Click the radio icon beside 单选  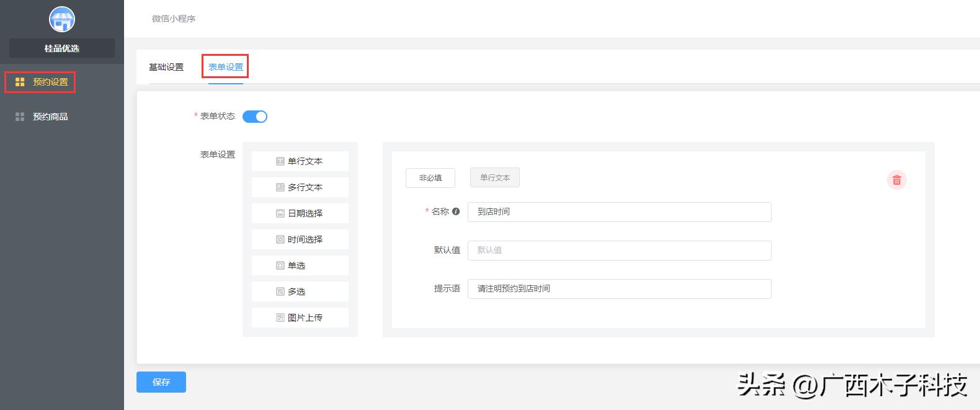[x=280, y=265]
